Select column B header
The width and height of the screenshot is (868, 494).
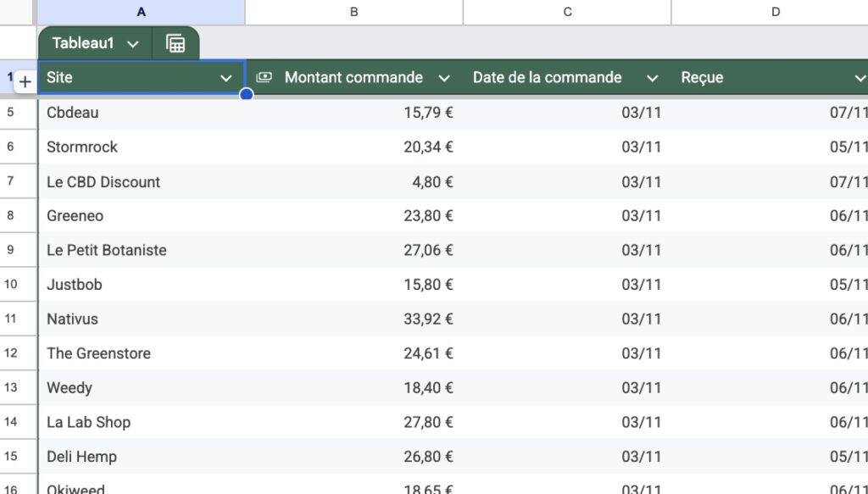(x=353, y=12)
